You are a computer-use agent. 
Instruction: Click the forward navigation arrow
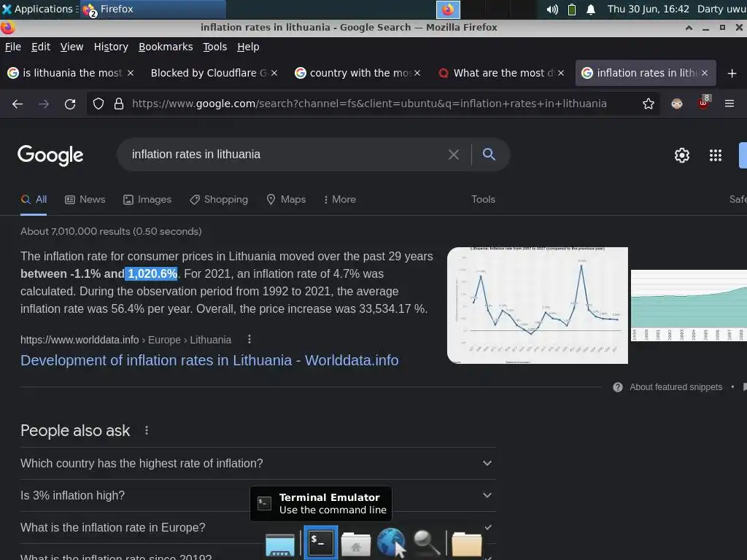tap(44, 104)
